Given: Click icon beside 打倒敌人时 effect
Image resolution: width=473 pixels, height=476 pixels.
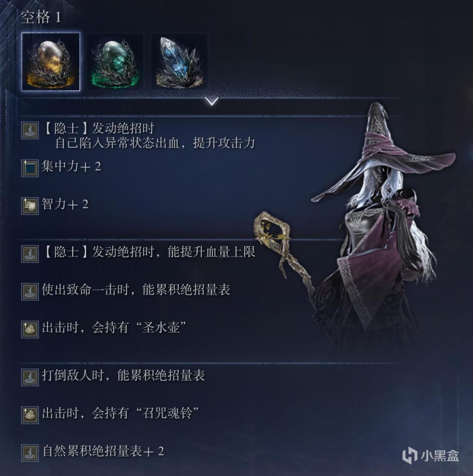Looking at the screenshot, I should (x=30, y=377).
